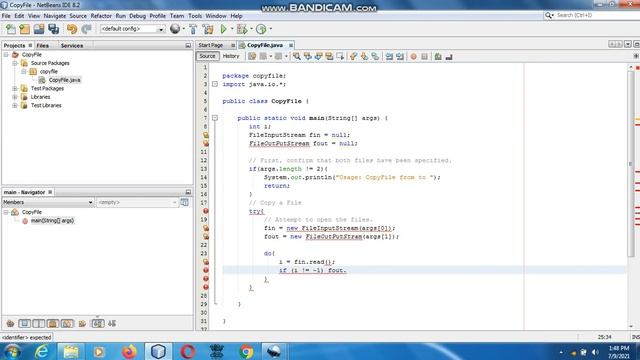
Task: Open Firefox from the taskbar
Action: pyautogui.click(x=129, y=351)
